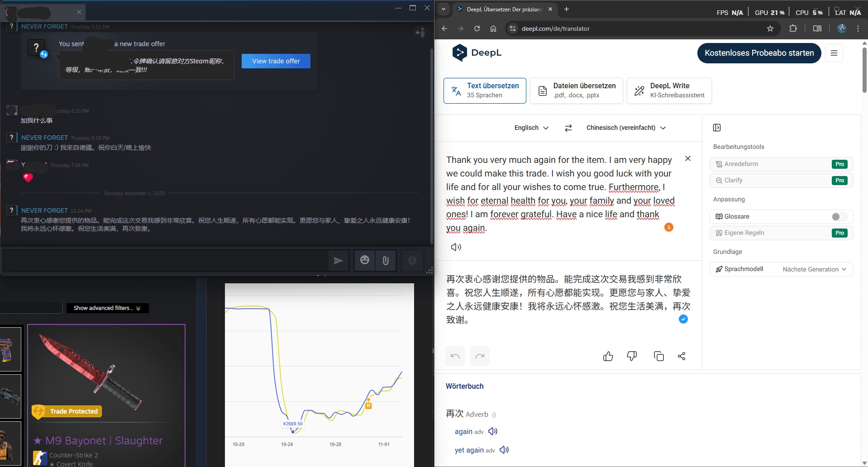Copy the Chinese translation to clipboard
Screen dimensions: 868x467
click(x=659, y=356)
